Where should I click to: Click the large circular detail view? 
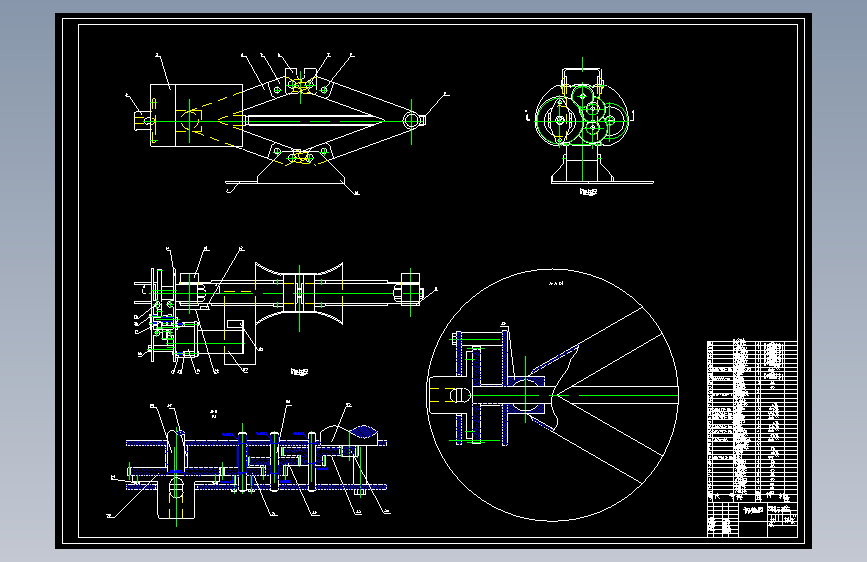click(553, 395)
